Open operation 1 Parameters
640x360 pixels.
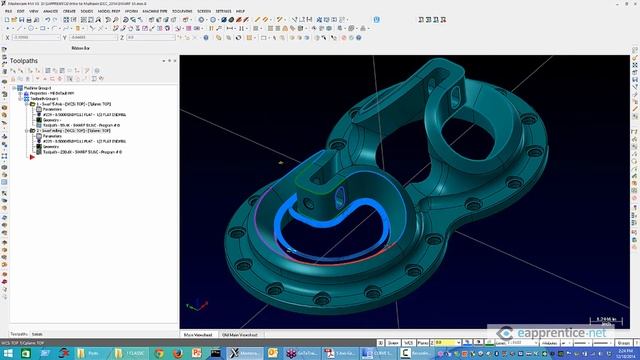tap(52, 109)
